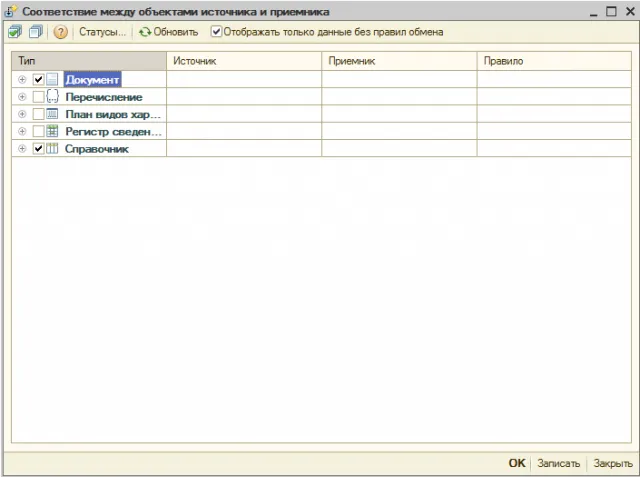
Task: Click the Перечисление braces icon
Action: [x=52, y=96]
